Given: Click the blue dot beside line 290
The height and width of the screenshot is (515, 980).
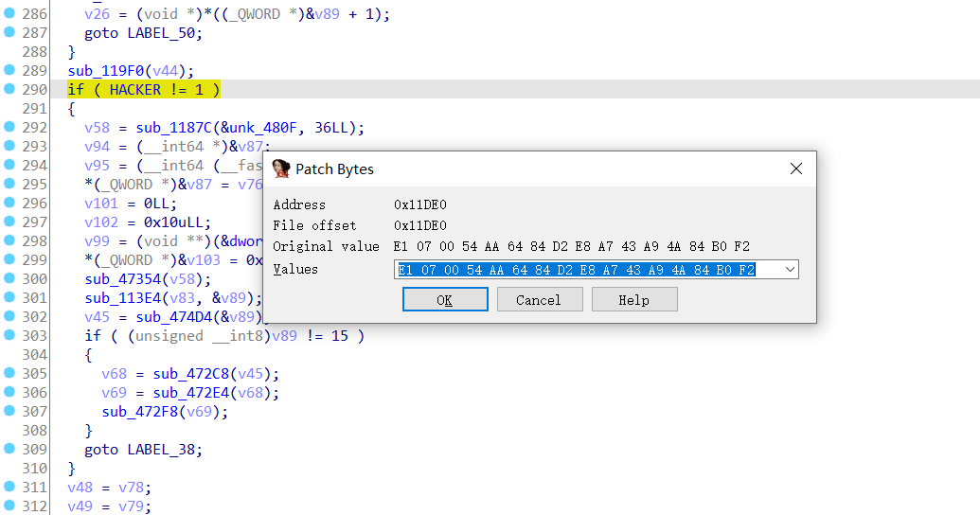Looking at the screenshot, I should click(x=9, y=89).
